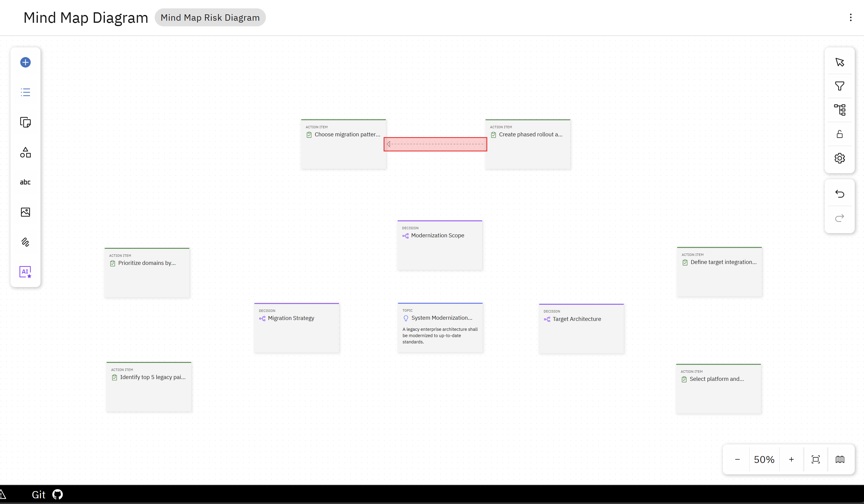Viewport: 864px width, 504px height.
Task: Select the Define target integration card
Action: tap(719, 272)
